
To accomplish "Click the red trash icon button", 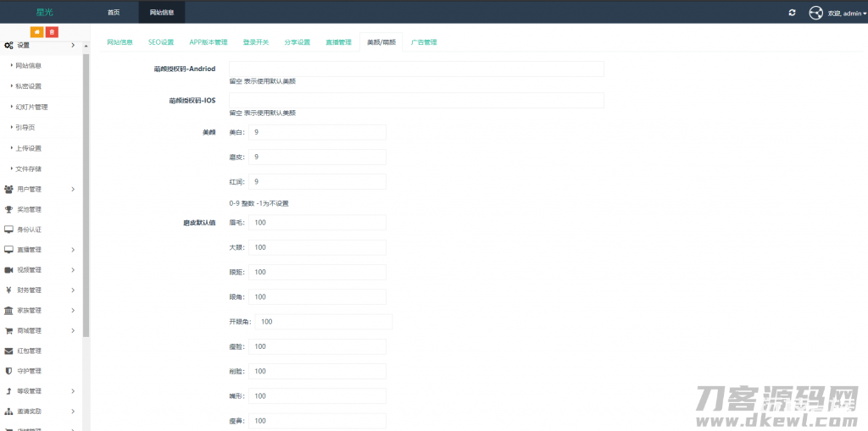I will pyautogui.click(x=52, y=32).
